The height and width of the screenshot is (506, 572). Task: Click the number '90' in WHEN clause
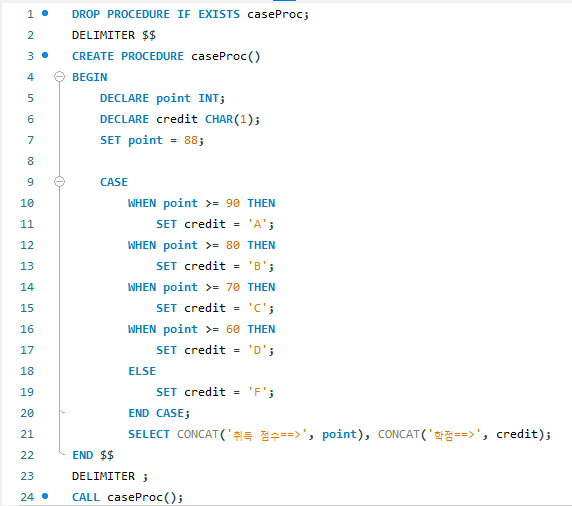233,203
